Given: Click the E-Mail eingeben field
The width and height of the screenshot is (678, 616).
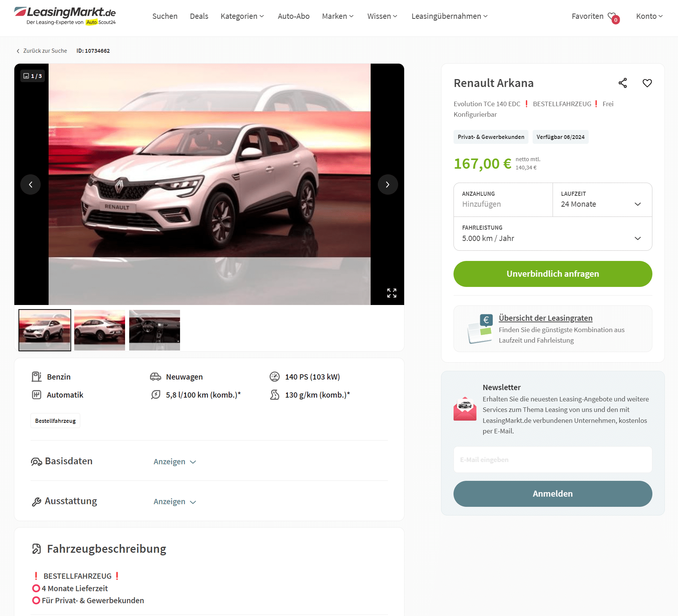Looking at the screenshot, I should pyautogui.click(x=553, y=460).
